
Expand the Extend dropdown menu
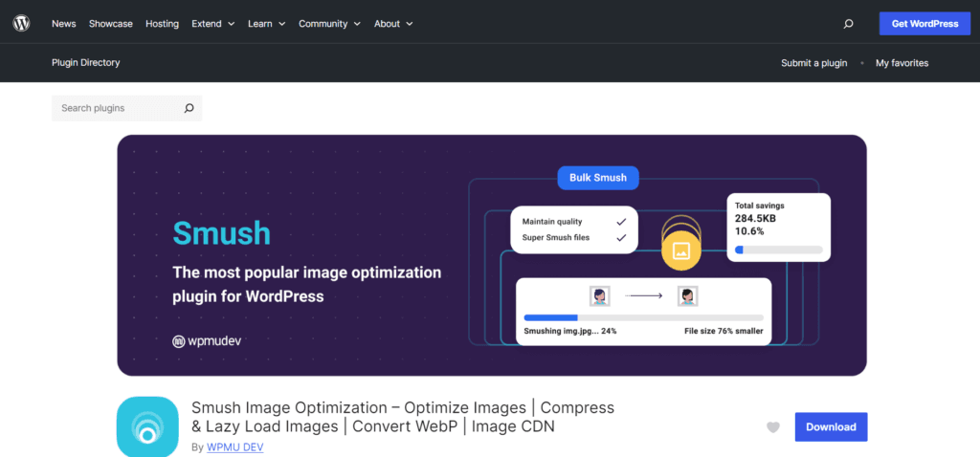(x=212, y=24)
